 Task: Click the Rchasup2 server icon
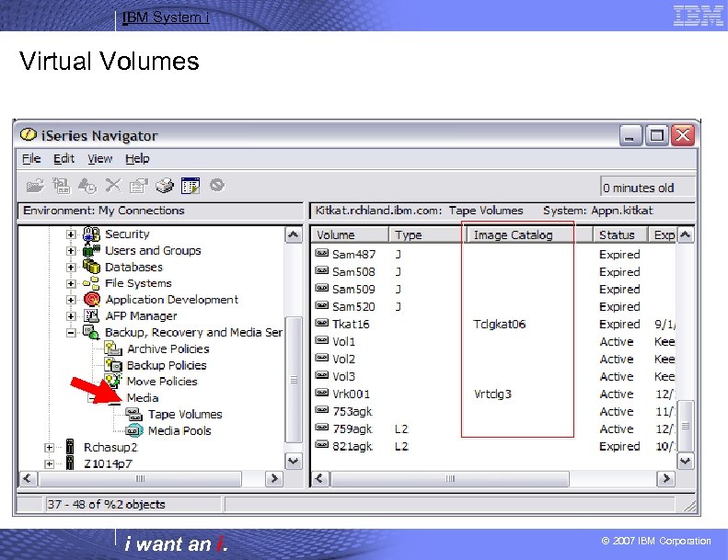70,447
